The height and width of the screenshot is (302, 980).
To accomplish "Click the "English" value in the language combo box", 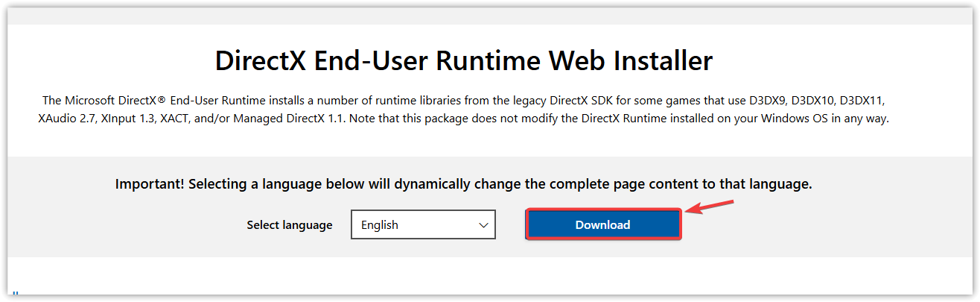I will 380,225.
